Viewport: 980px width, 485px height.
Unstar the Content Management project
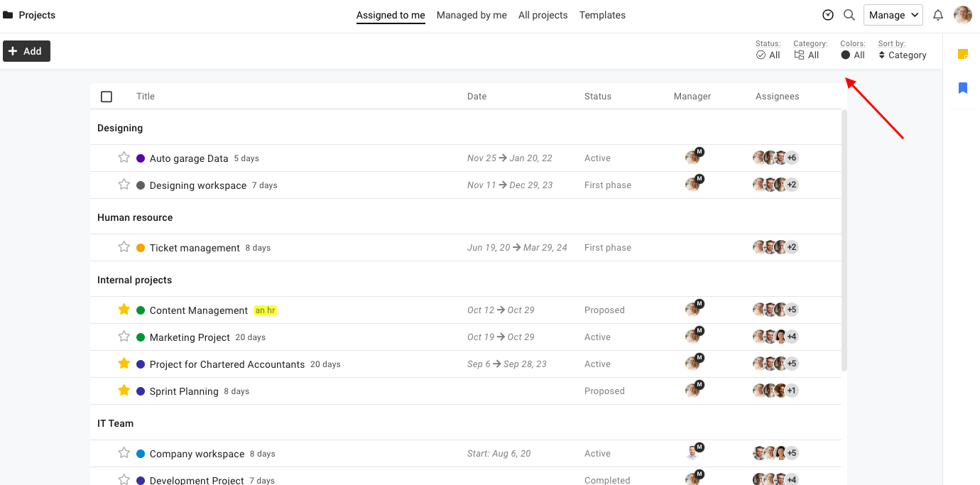tap(124, 310)
